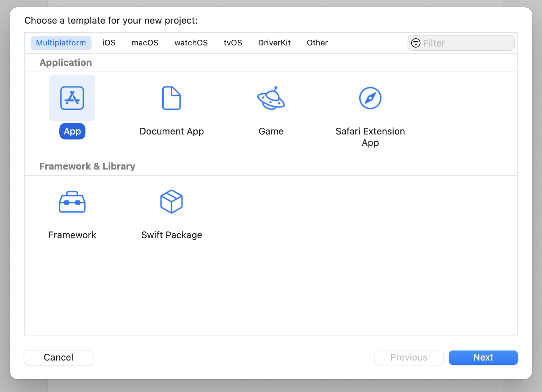Open the Other templates tab
This screenshot has width=542, height=392.
click(x=317, y=43)
